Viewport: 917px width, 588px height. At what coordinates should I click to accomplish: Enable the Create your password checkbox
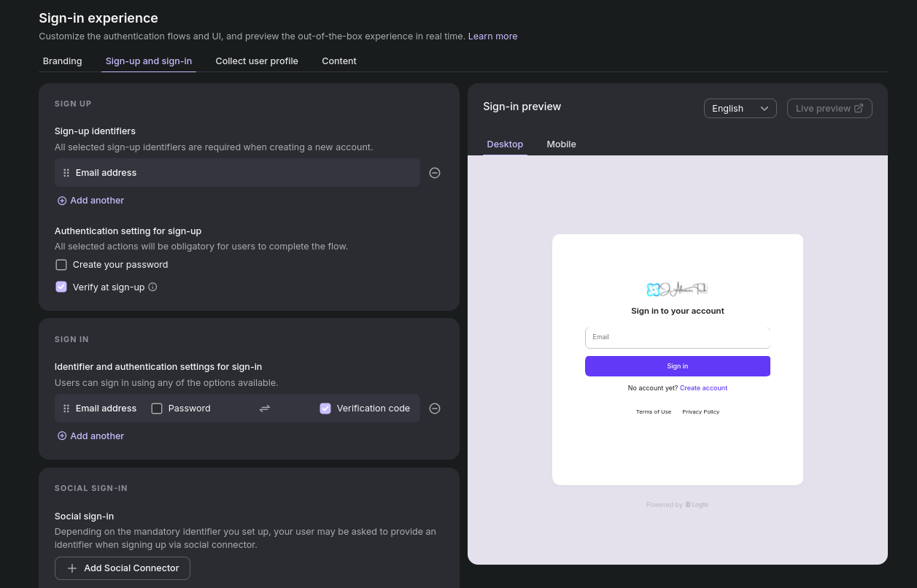click(61, 265)
